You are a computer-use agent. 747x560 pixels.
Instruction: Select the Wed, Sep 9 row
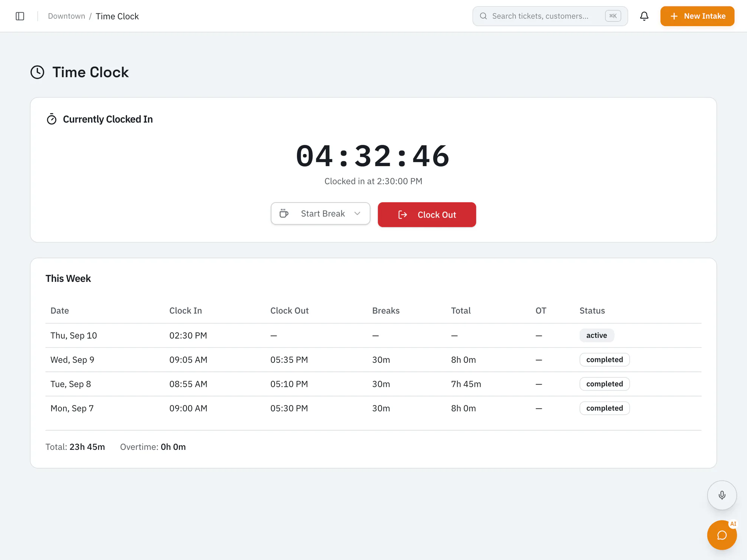click(373, 360)
